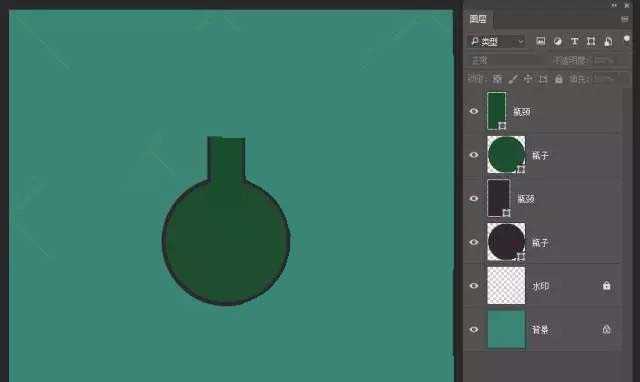Filter for smart object layers icon

click(608, 41)
